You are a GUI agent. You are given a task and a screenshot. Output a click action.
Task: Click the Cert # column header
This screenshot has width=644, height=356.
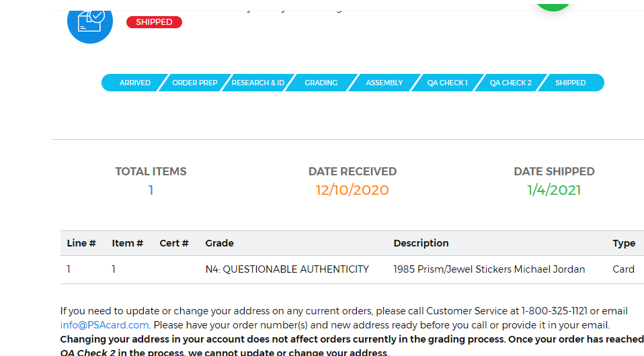[x=173, y=243]
